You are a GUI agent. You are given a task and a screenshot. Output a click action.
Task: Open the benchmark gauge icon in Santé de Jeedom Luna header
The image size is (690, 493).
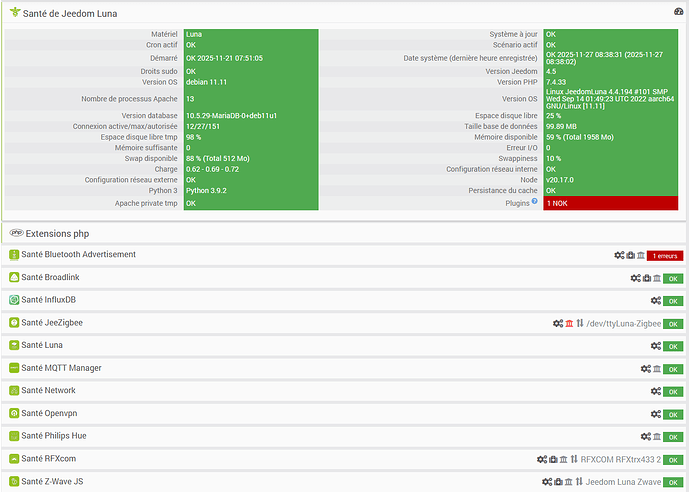tap(678, 12)
